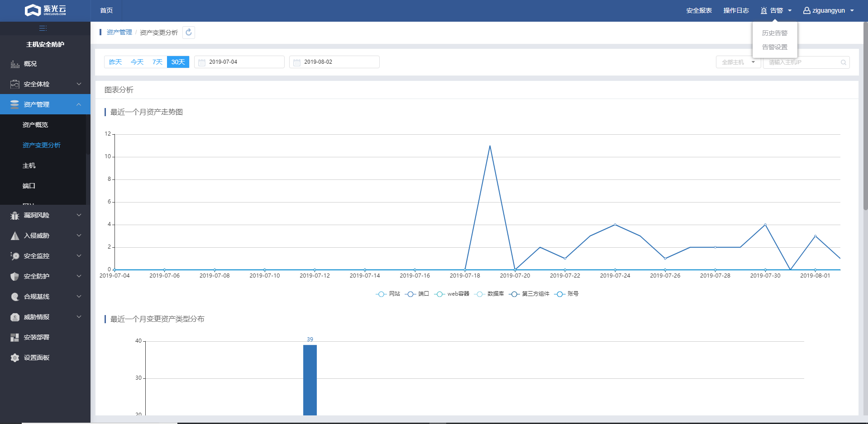This screenshot has width=868, height=424.
Task: Click the 资产管理 stack icon
Action: (x=15, y=104)
